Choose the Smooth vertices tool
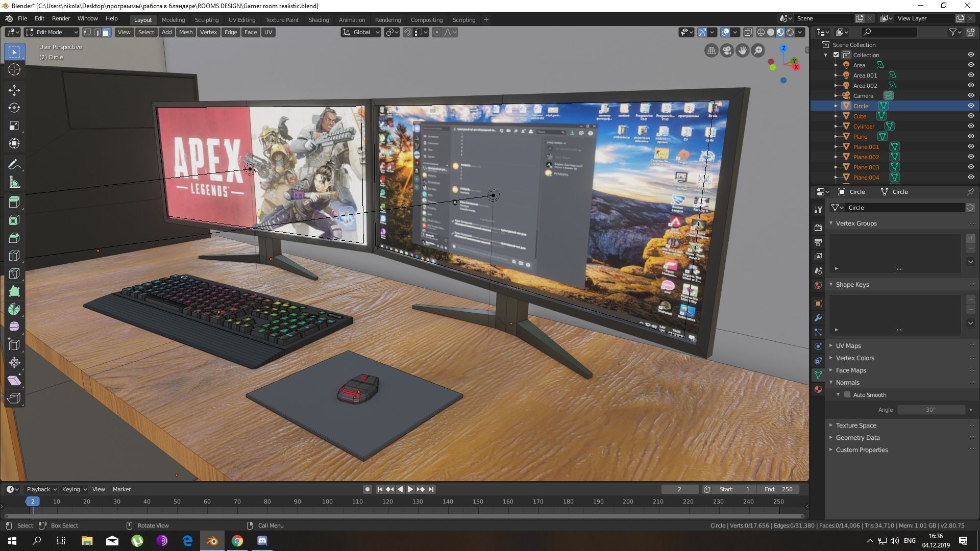 [14, 327]
